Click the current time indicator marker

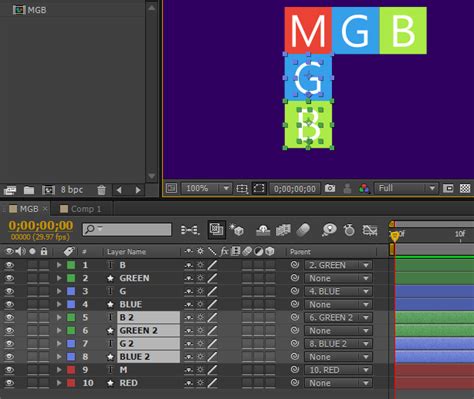click(395, 236)
